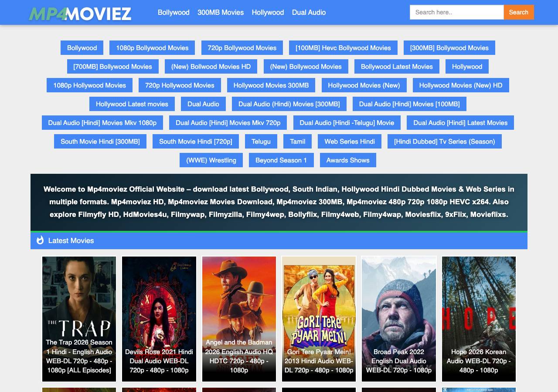Open Dual Audio [Hindi] Latest Movies
Viewport: 558px width, 392px height.
click(460, 123)
